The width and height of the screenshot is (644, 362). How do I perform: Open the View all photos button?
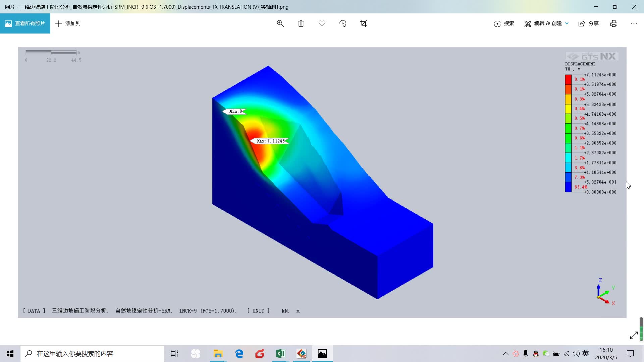pyautogui.click(x=25, y=23)
